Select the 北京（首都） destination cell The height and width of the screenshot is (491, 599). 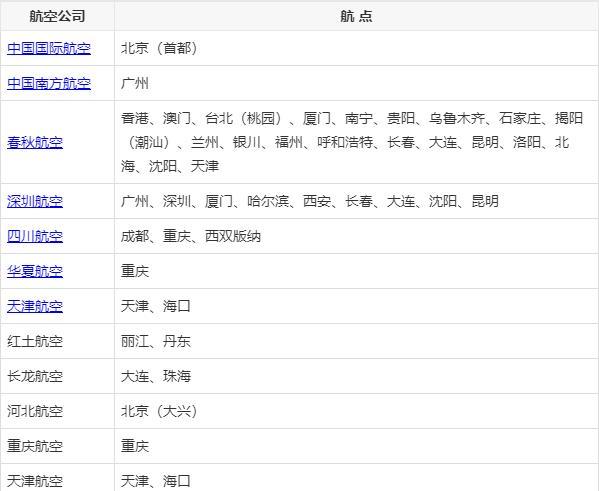[356, 49]
